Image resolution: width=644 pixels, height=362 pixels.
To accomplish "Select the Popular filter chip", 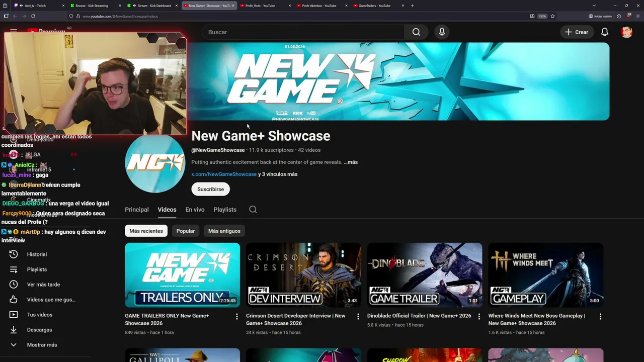I will tap(185, 231).
